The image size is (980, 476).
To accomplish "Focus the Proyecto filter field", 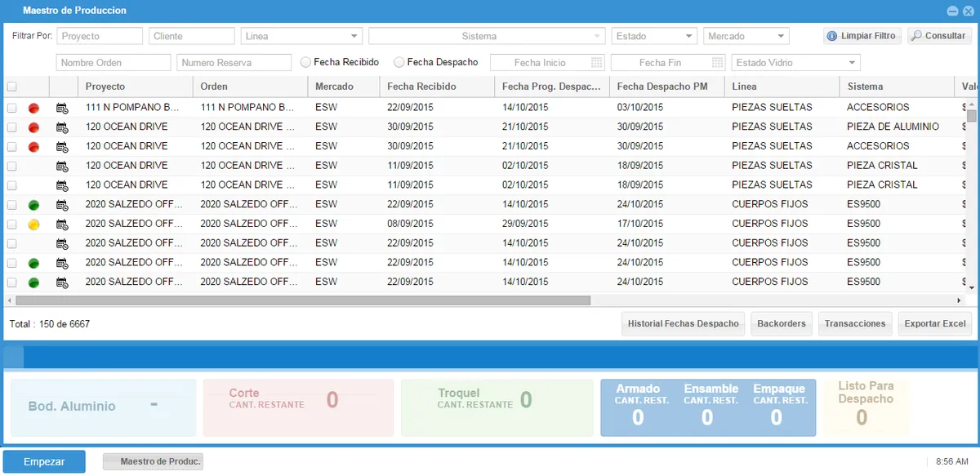I will tap(100, 36).
